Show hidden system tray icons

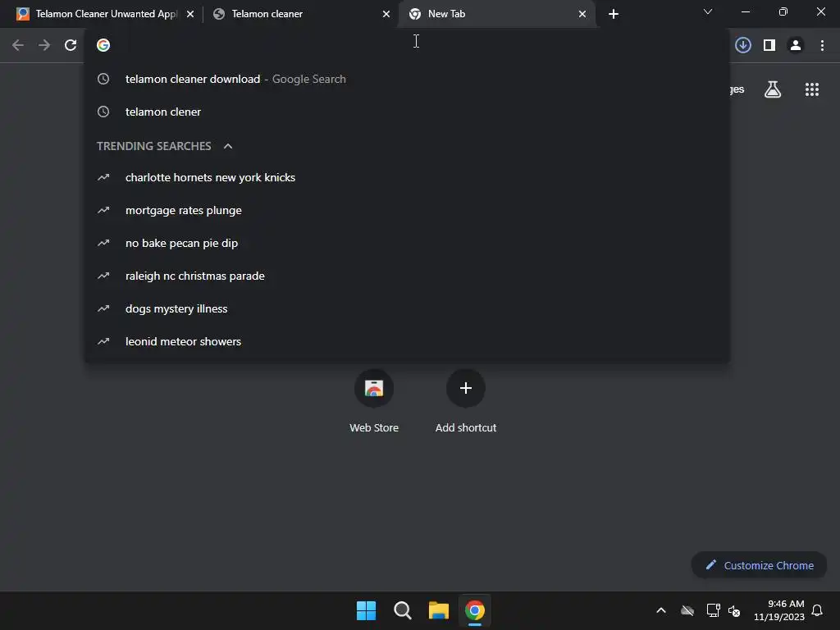[661, 610]
